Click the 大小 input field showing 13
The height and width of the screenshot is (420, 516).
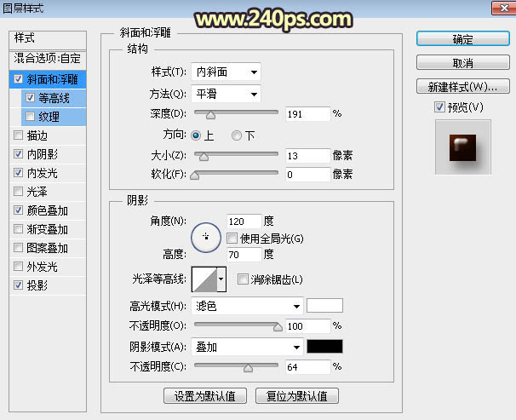point(307,155)
